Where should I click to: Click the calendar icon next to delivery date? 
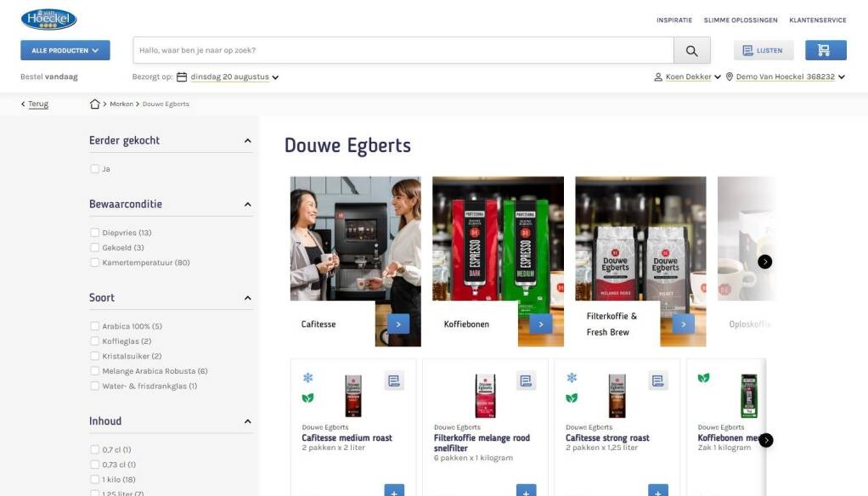pyautogui.click(x=182, y=77)
